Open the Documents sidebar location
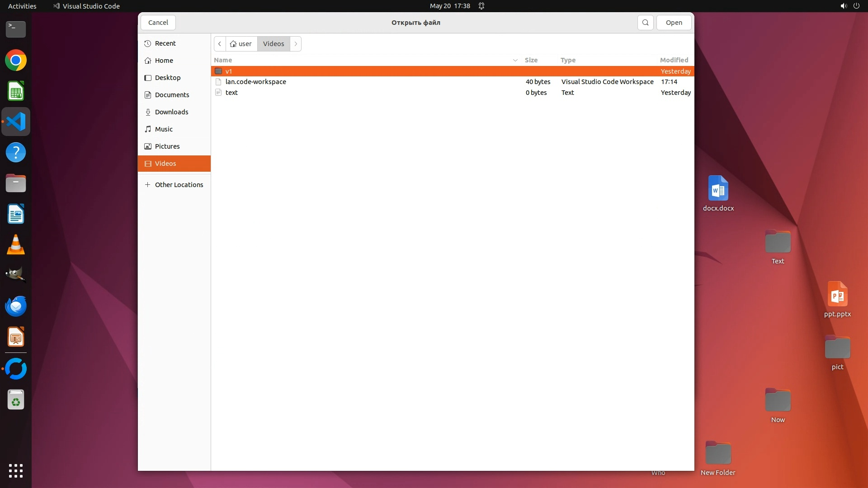The width and height of the screenshot is (868, 488). pyautogui.click(x=172, y=95)
